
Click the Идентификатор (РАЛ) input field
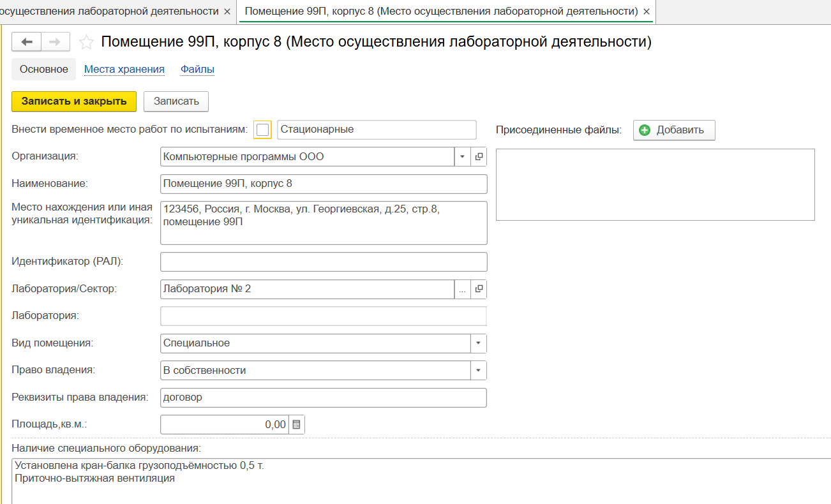(x=324, y=262)
